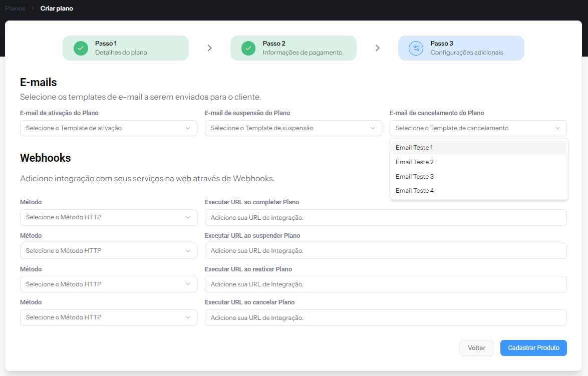Click the arrow between Passo 2 and Passo 3
The width and height of the screenshot is (588, 376).
(x=378, y=48)
